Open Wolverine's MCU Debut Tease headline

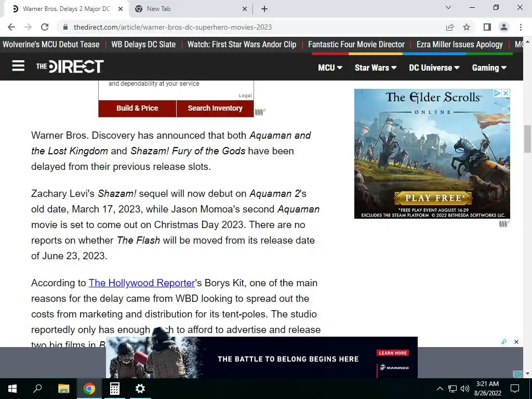pyautogui.click(x=51, y=45)
